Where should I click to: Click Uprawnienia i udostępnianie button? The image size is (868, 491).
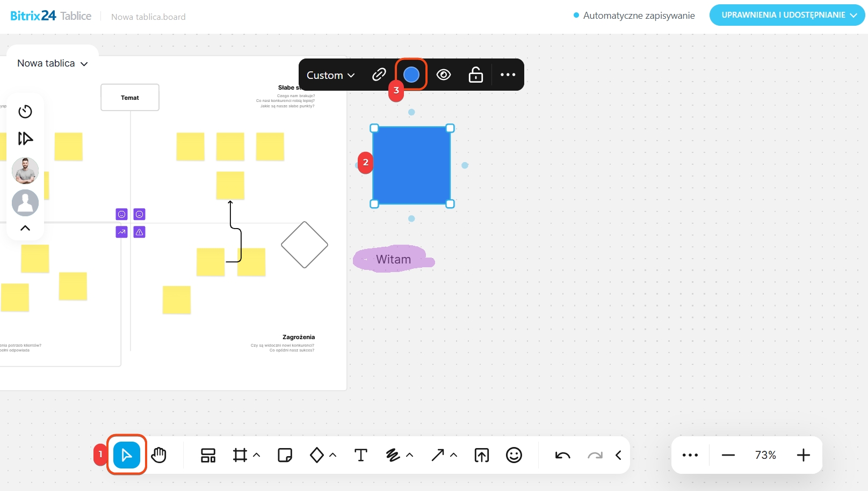[787, 15]
